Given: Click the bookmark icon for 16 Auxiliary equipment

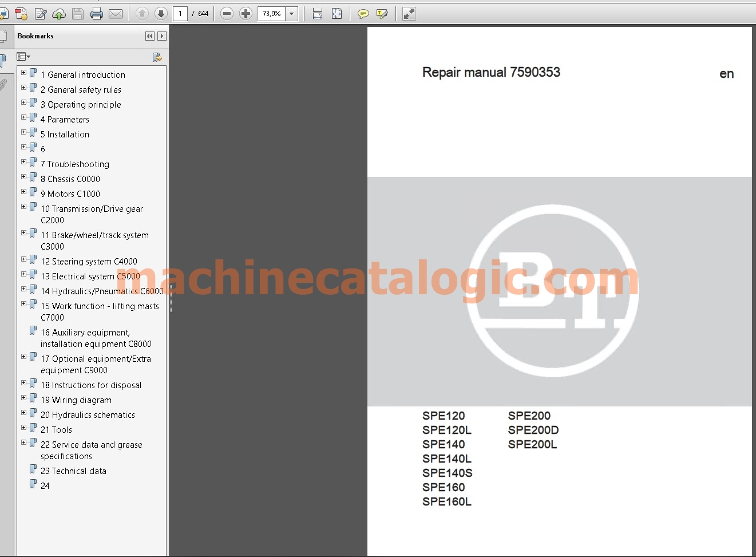Looking at the screenshot, I should click(x=33, y=331).
